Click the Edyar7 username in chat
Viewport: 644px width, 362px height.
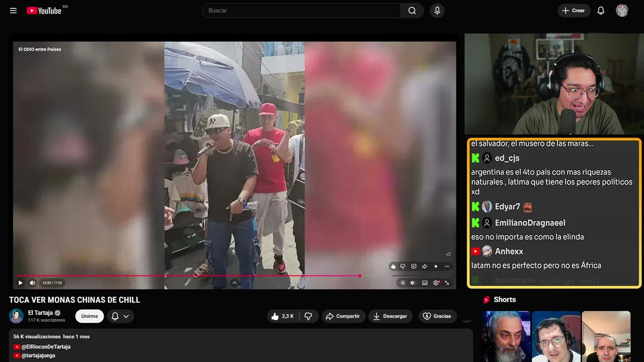(x=508, y=207)
